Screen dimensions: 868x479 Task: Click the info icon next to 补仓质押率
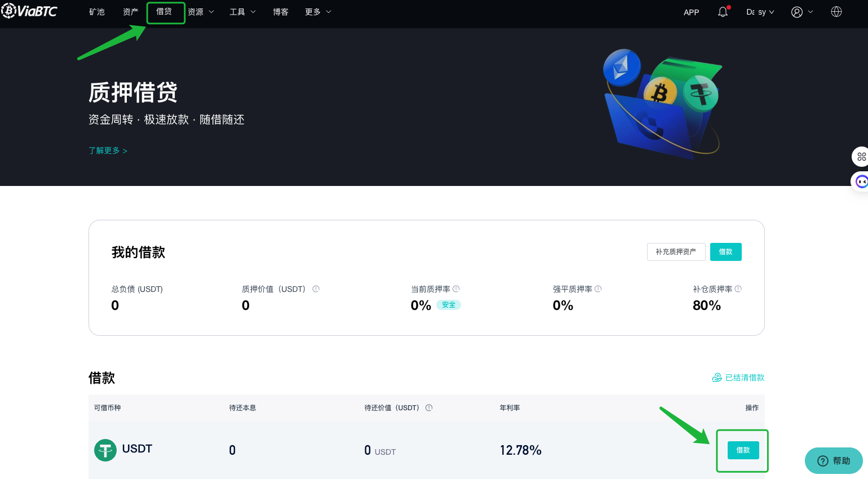coord(738,289)
